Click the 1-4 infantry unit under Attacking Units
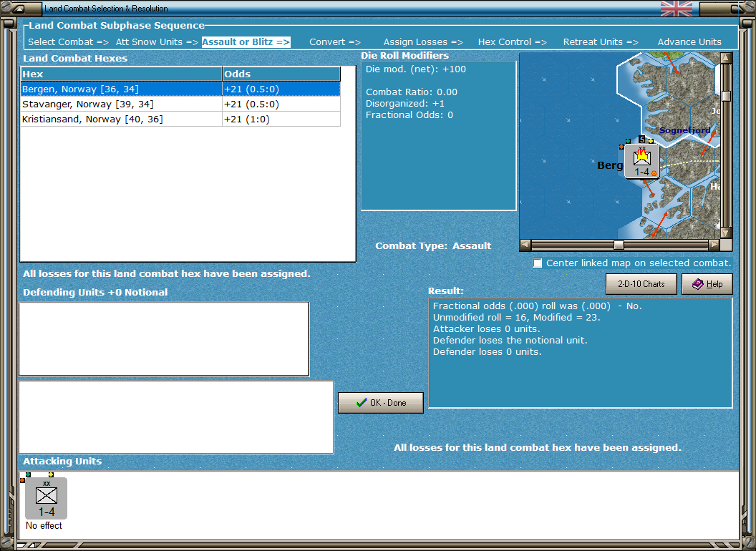This screenshot has height=551, width=756. 47,498
